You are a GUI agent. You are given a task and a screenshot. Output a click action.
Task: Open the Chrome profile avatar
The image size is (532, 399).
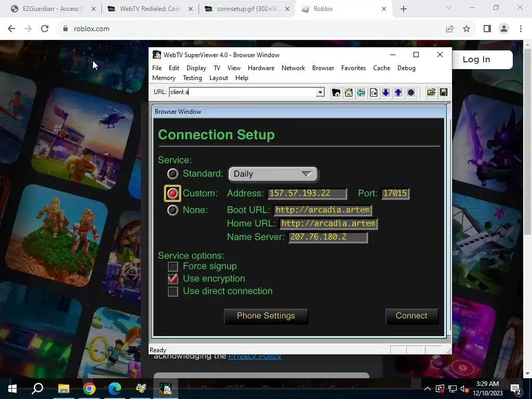point(504,29)
